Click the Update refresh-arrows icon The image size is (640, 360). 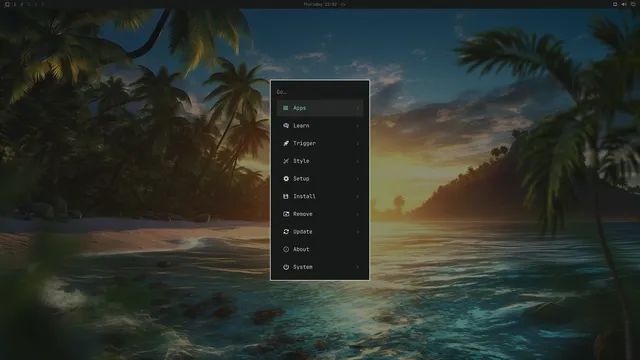(286, 231)
